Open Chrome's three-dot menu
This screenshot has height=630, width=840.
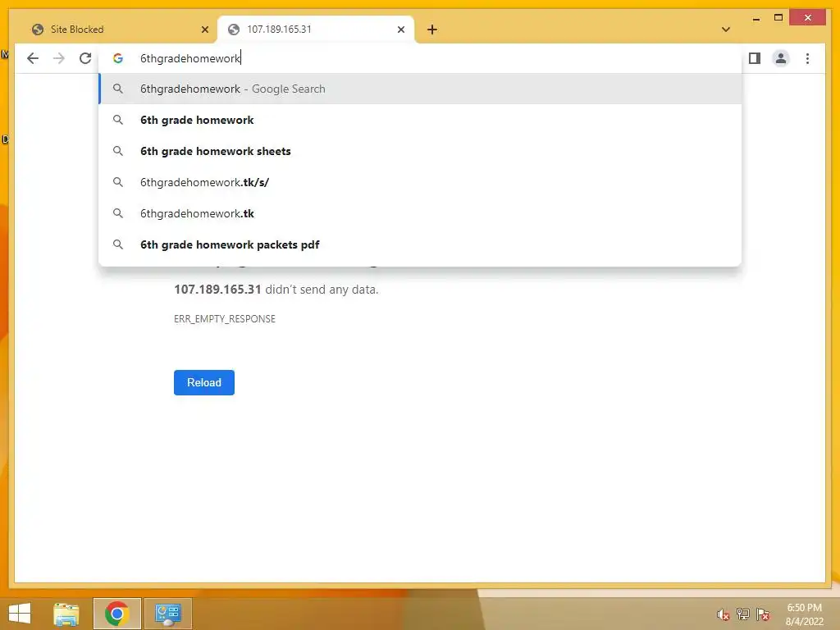[x=807, y=58]
